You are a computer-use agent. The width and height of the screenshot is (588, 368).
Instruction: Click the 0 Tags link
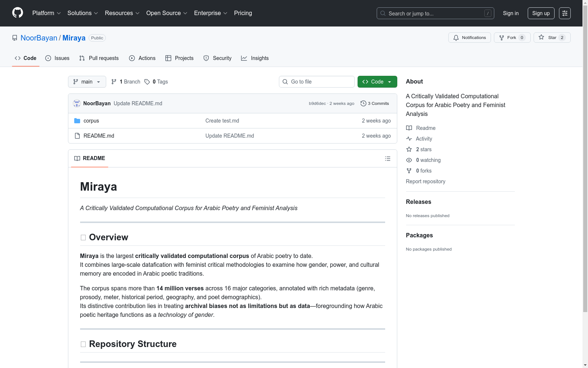click(156, 82)
